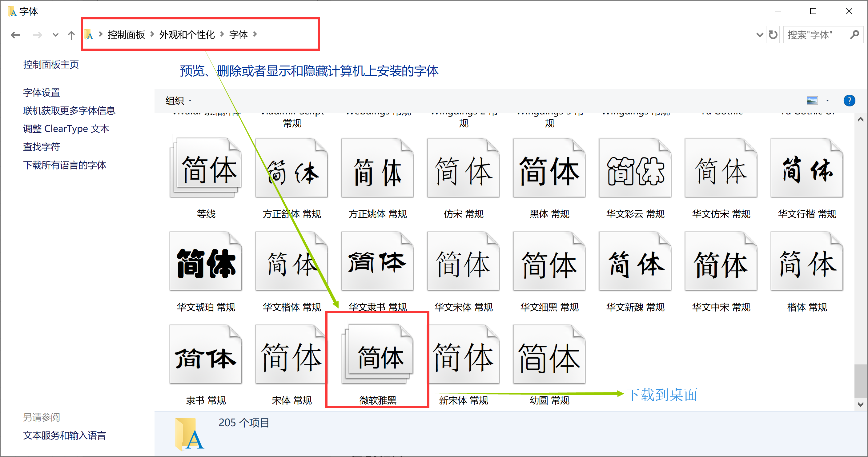Viewport: 868px width, 457px height.
Task: Open the 组织 dropdown menu
Action: click(178, 100)
